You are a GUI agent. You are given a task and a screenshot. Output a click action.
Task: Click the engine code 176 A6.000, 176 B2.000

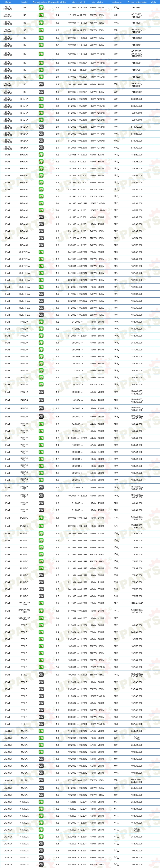click(137, 518)
